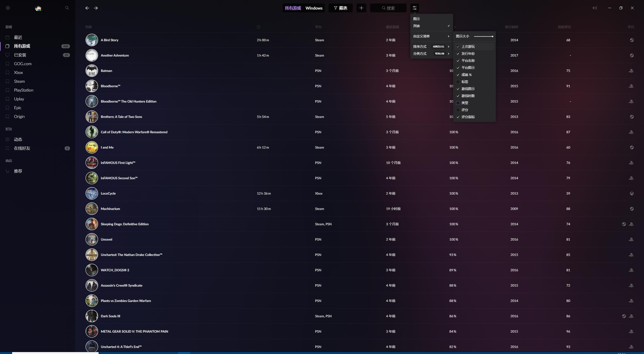This screenshot has height=354, width=644.
Task: Click the sidebar search magnifier icon
Action: (x=67, y=8)
